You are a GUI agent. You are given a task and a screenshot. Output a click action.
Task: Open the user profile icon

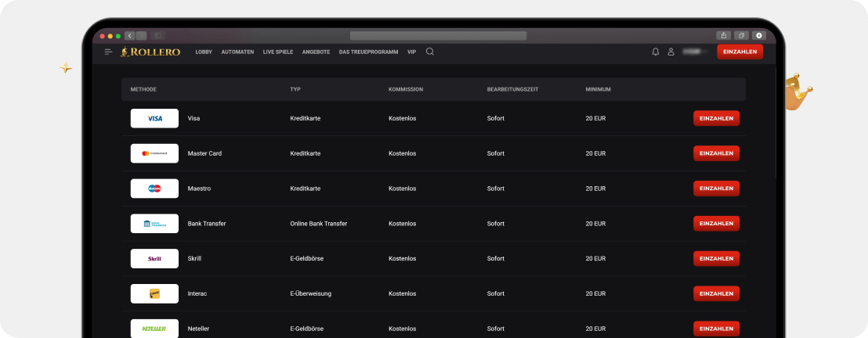coord(671,52)
